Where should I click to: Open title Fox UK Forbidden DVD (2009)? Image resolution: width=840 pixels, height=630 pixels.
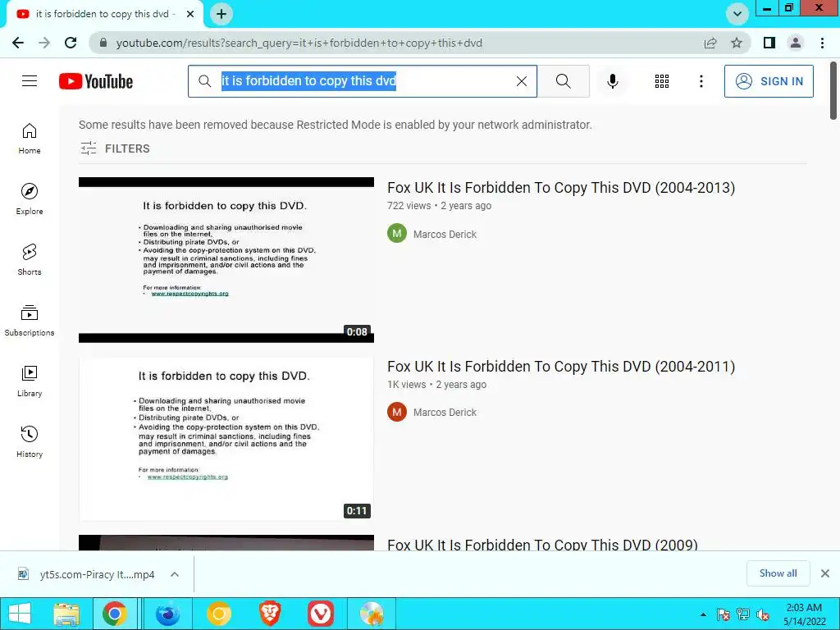542,545
